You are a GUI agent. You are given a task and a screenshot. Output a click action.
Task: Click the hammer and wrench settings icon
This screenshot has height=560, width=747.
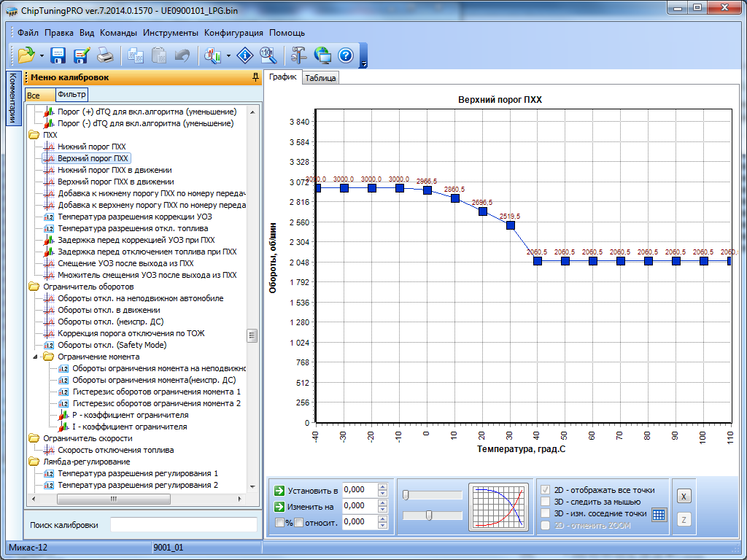(x=298, y=55)
